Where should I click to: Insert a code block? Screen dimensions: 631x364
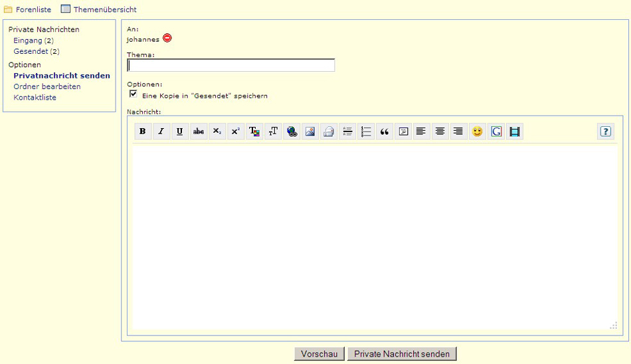pyautogui.click(x=403, y=132)
